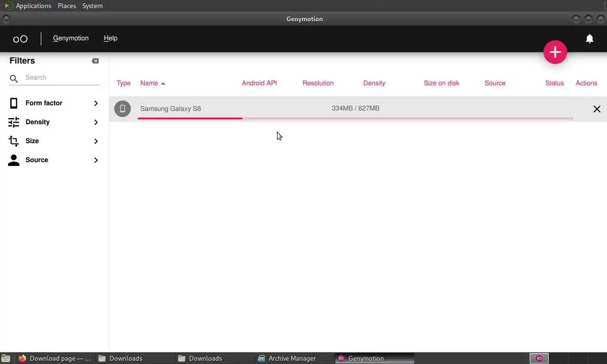Viewport: 607px width, 364px height.
Task: Expand the Source filter chevron
Action: (96, 160)
